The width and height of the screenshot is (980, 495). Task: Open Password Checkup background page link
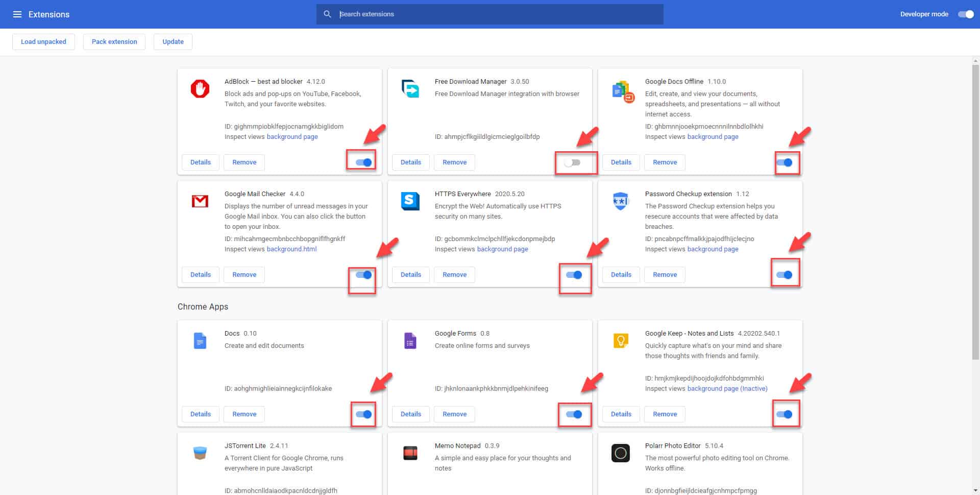point(713,249)
